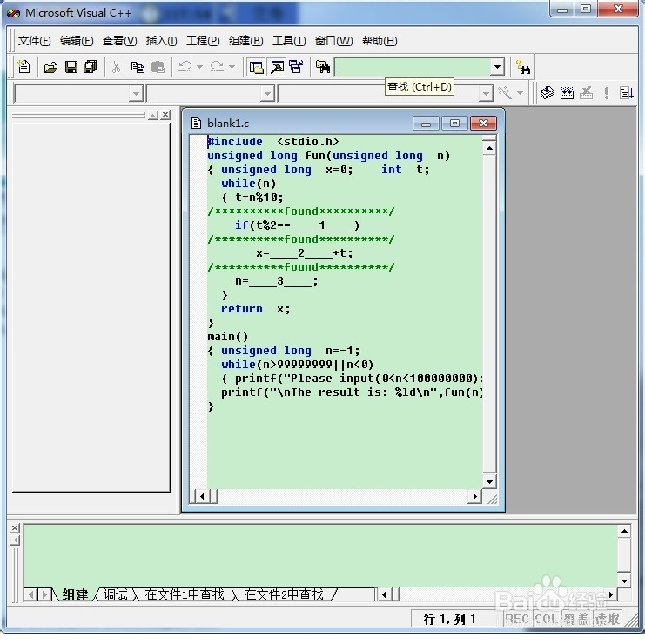Click the Go debug icon
645x644 pixels.
(627, 93)
